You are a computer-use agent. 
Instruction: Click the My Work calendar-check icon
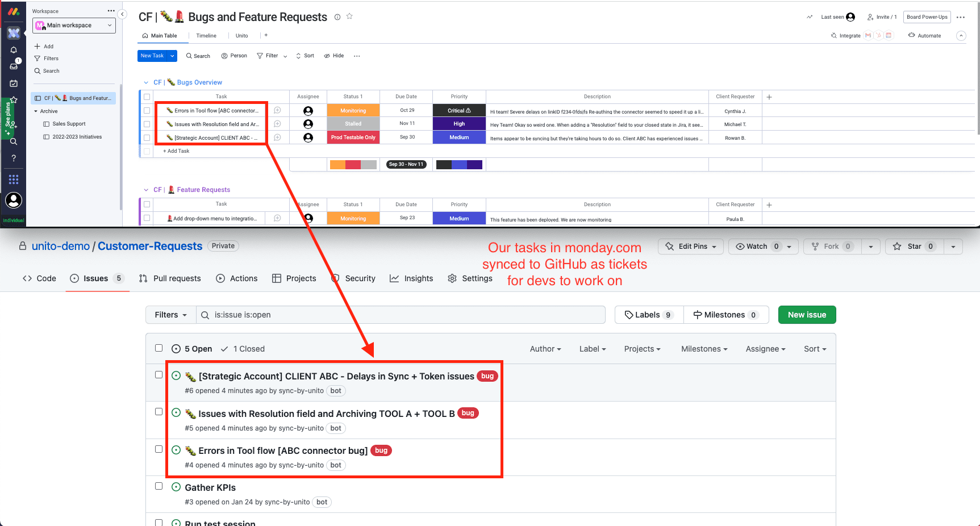tap(14, 83)
